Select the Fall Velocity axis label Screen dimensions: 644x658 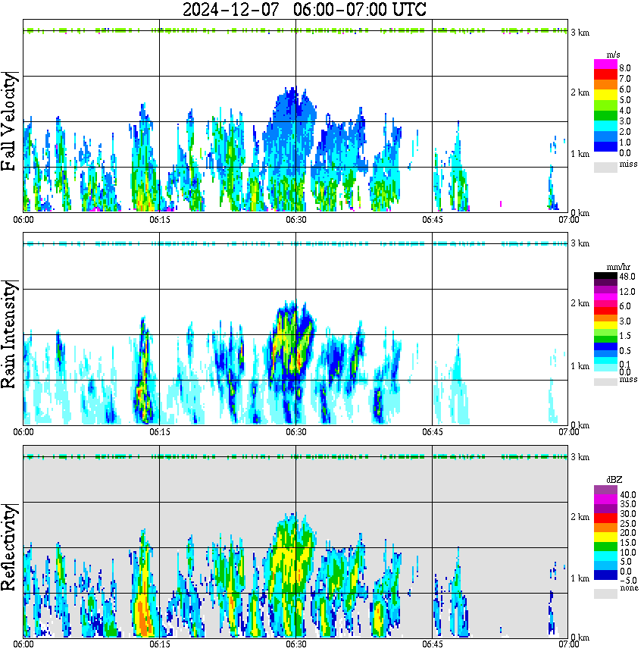click(9, 122)
